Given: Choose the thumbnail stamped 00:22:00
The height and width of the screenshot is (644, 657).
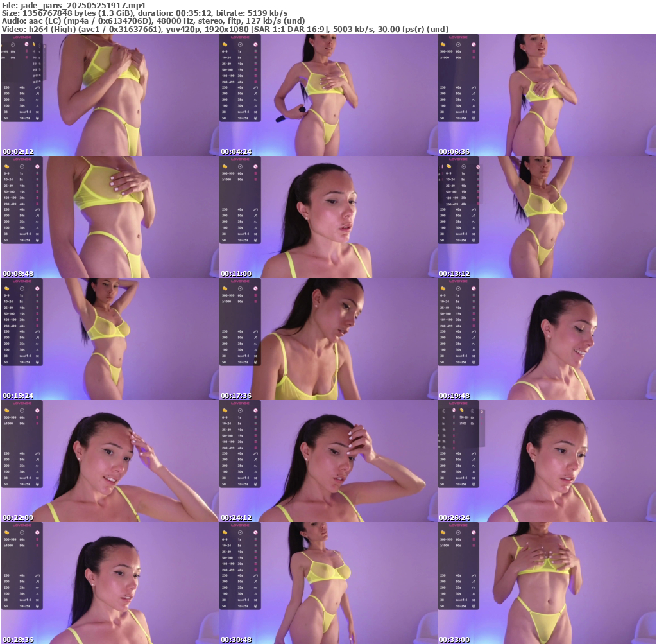Looking at the screenshot, I should (x=110, y=461).
